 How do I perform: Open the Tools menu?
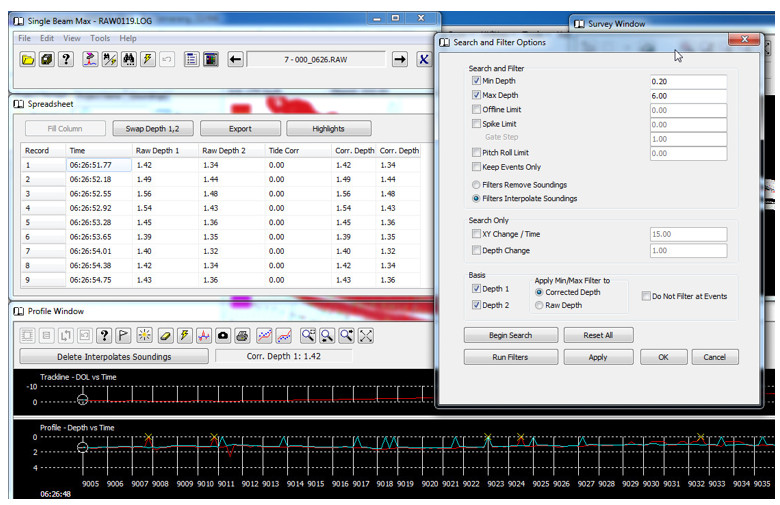pyautogui.click(x=100, y=38)
